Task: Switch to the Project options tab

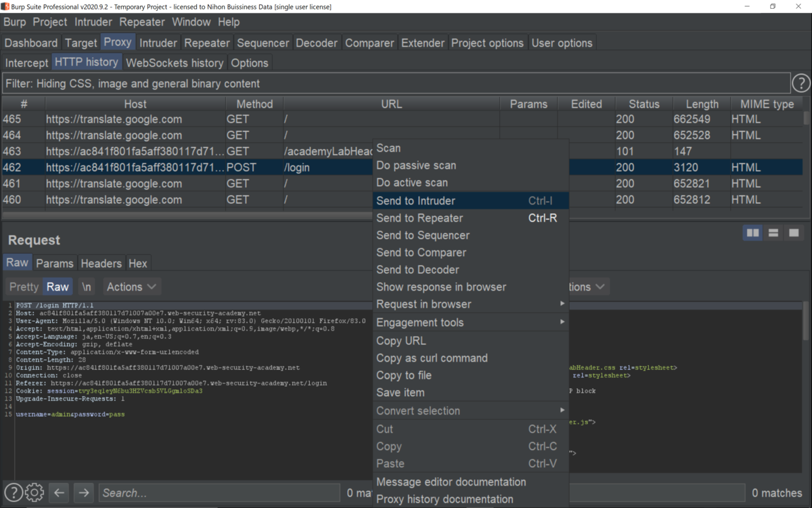Action: click(x=487, y=43)
